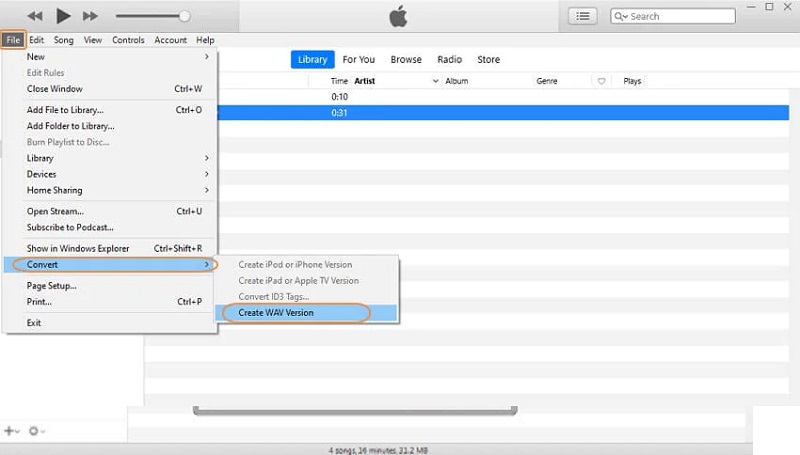Screen dimensions: 800x455
Task: Click the horizontal scrollbar
Action: 355,411
